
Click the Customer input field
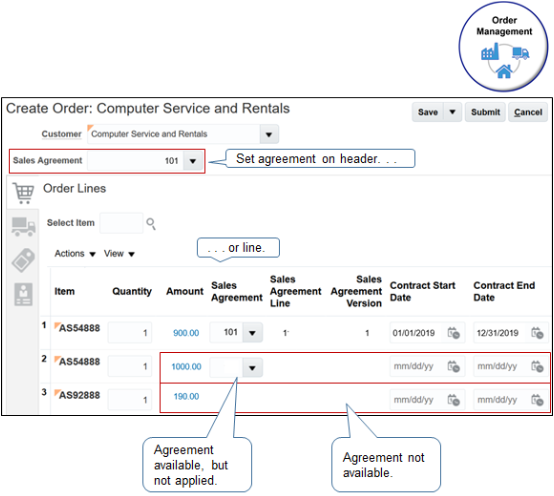(x=174, y=134)
